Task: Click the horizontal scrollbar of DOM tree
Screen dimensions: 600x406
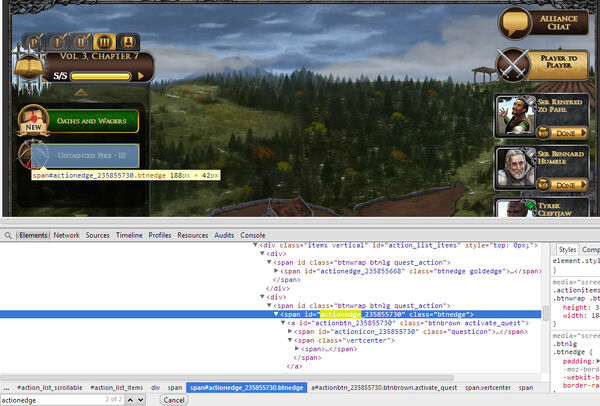Action: pyautogui.click(x=227, y=378)
